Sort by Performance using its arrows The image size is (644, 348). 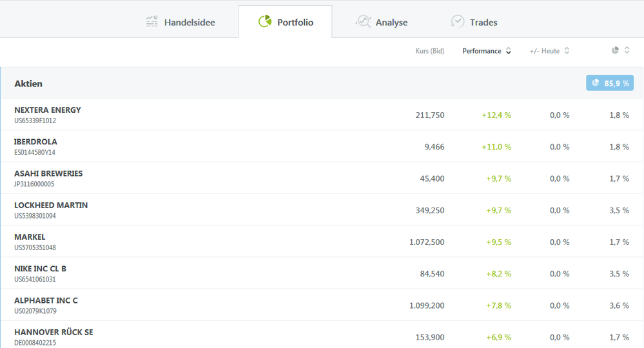(x=509, y=51)
